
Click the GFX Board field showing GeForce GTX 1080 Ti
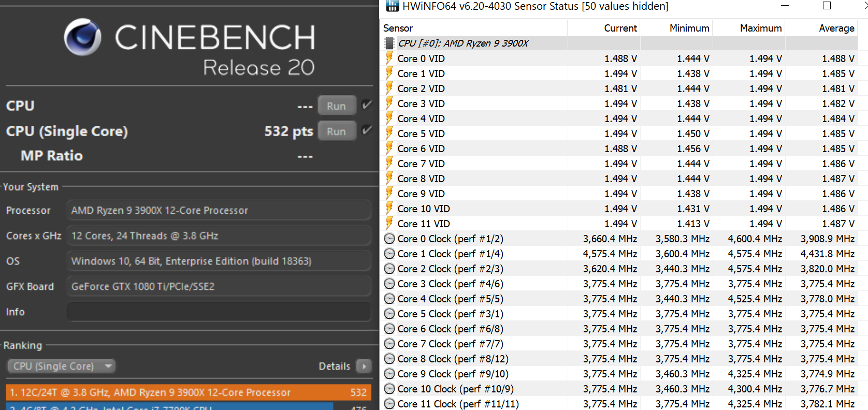[x=219, y=286]
